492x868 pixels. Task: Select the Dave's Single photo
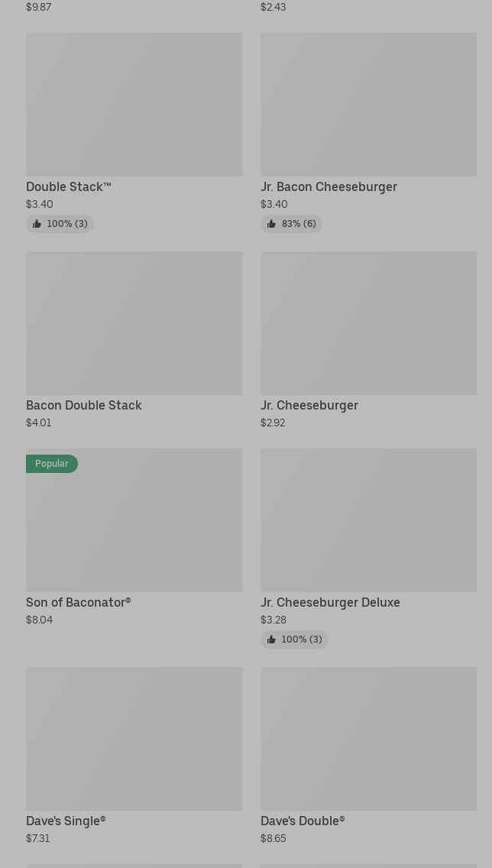coord(134,739)
